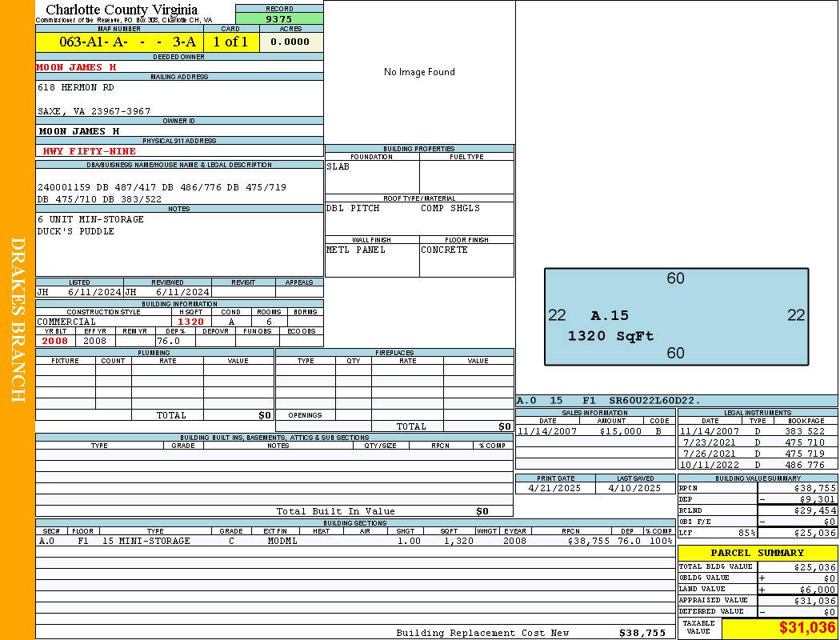The width and height of the screenshot is (840, 640).
Task: Select the 11/14/2007 sales information row
Action: 594,431
